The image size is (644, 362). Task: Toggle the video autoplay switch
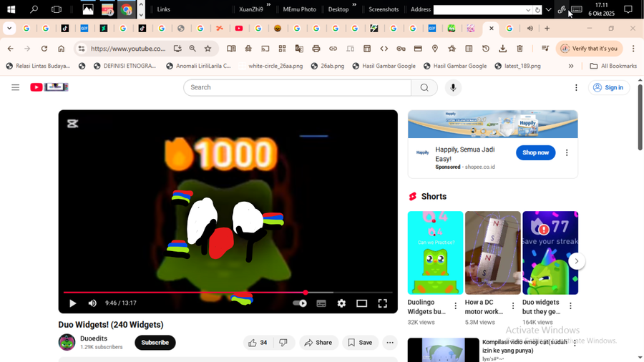tap(300, 303)
